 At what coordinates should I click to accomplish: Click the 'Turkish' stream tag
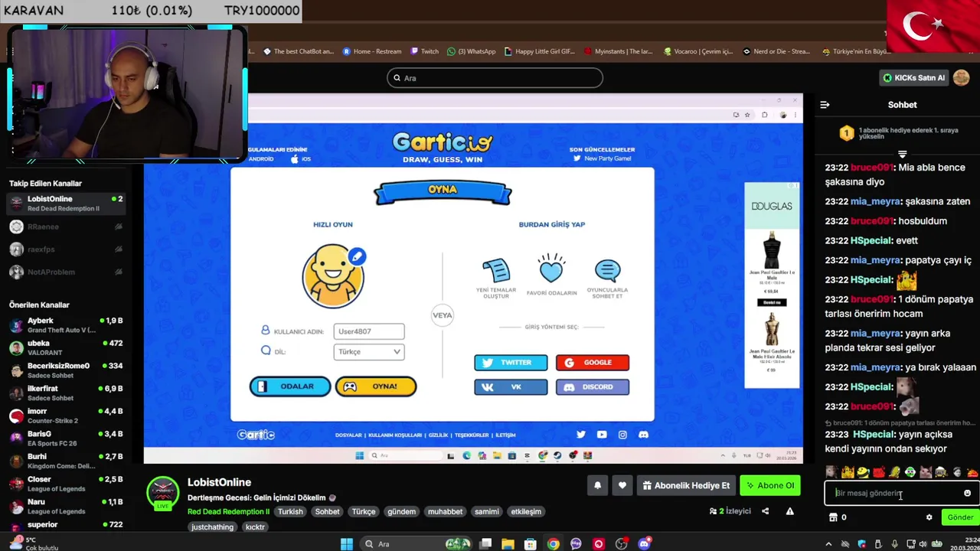[290, 511]
